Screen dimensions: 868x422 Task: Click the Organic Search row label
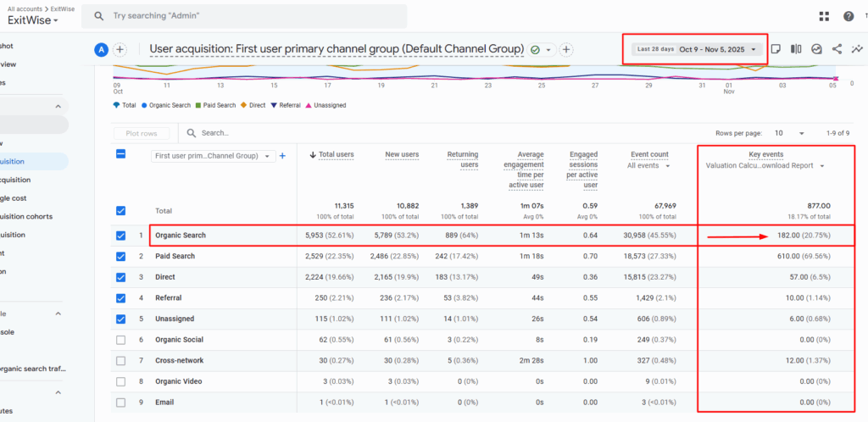point(181,235)
